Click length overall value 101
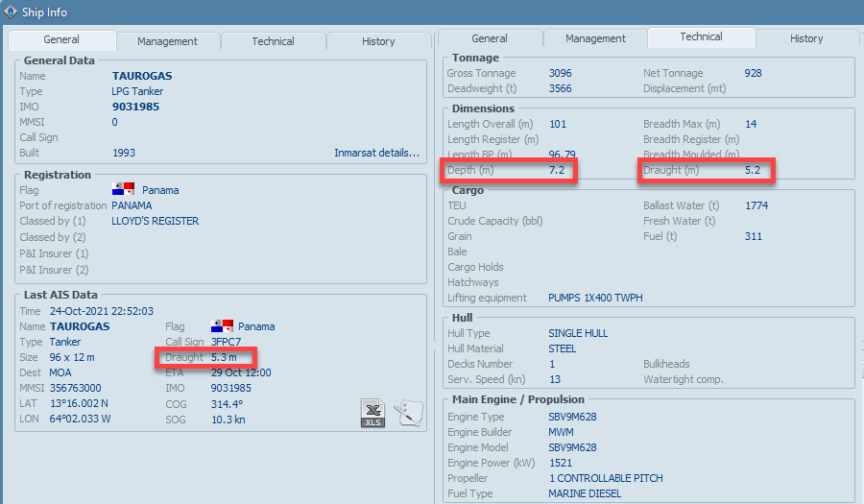Screen dimensions: 864x504 pyautogui.click(x=558, y=124)
